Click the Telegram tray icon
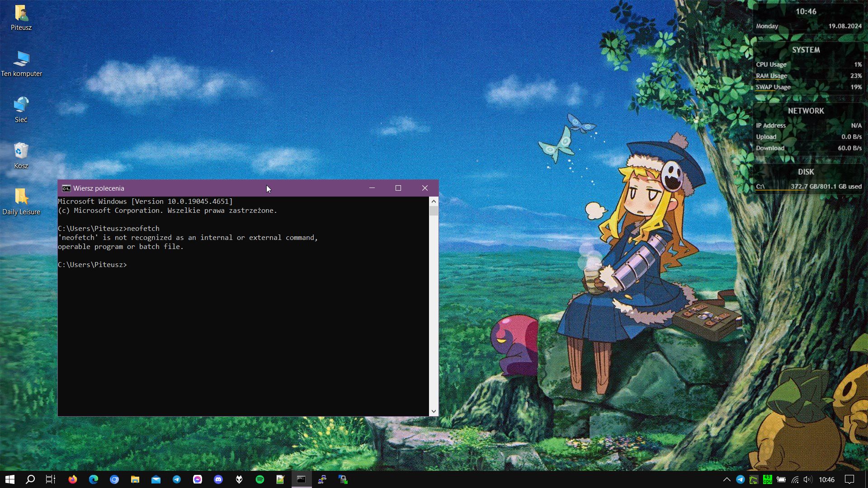 740,479
